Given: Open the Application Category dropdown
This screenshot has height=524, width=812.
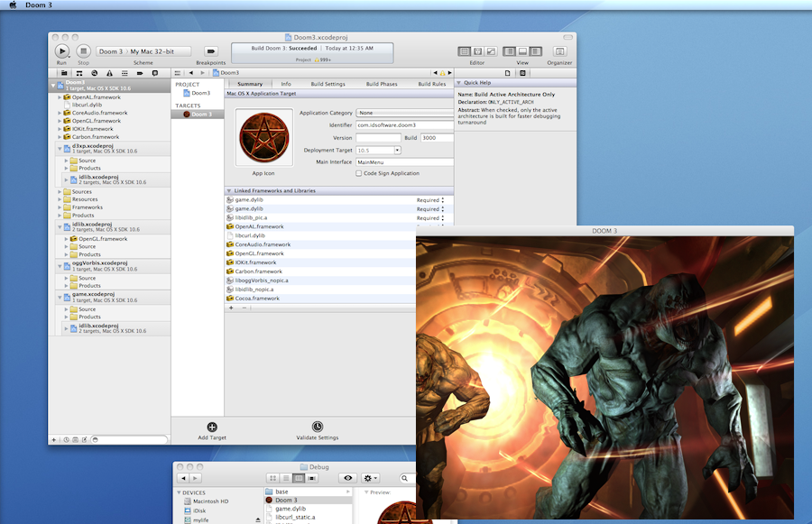Looking at the screenshot, I should point(405,113).
